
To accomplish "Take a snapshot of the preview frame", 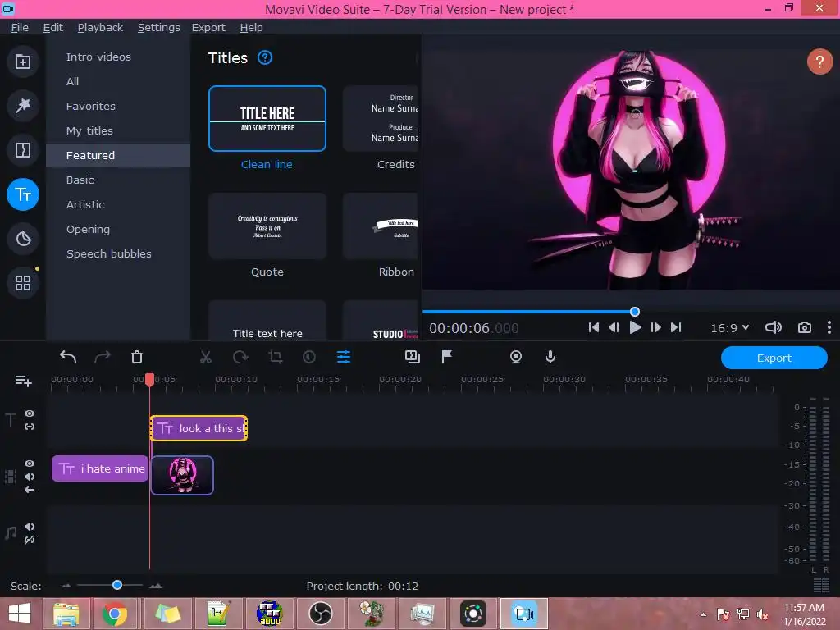I will [804, 327].
